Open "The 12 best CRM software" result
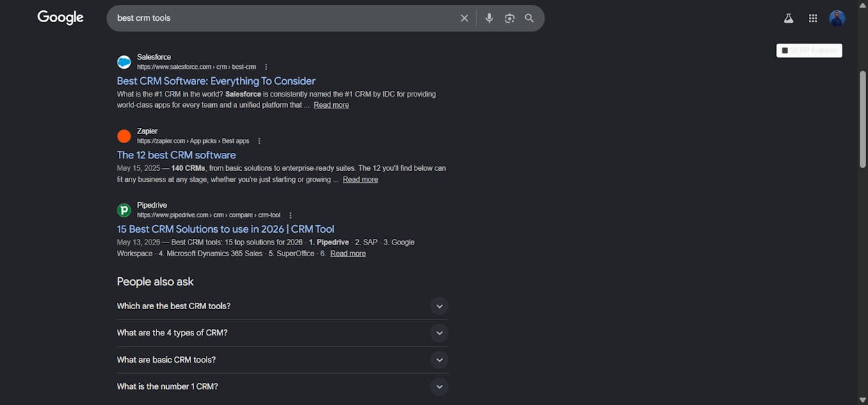This screenshot has width=868, height=405. click(177, 155)
